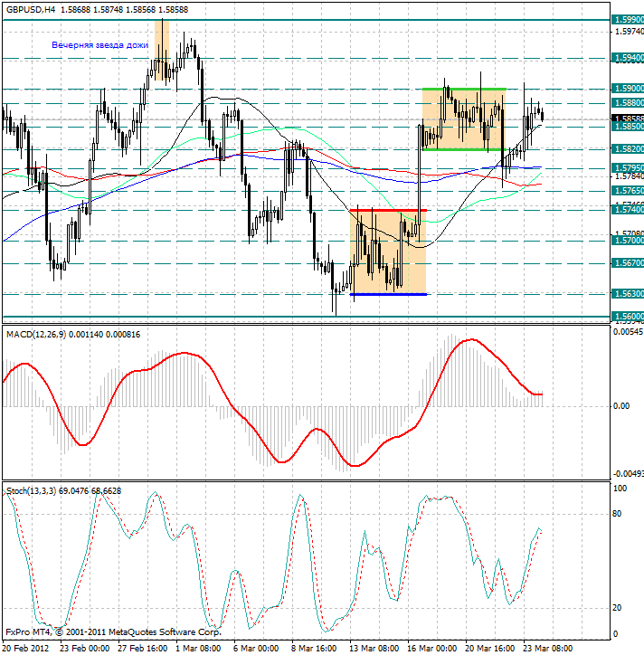Select the 1.5740 price level label
The image size is (644, 655).
click(x=628, y=210)
